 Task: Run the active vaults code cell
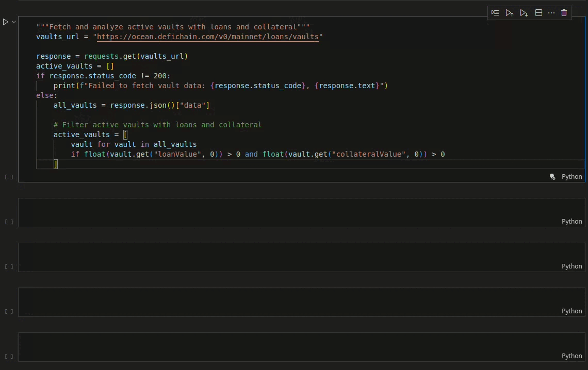pyautogui.click(x=5, y=22)
